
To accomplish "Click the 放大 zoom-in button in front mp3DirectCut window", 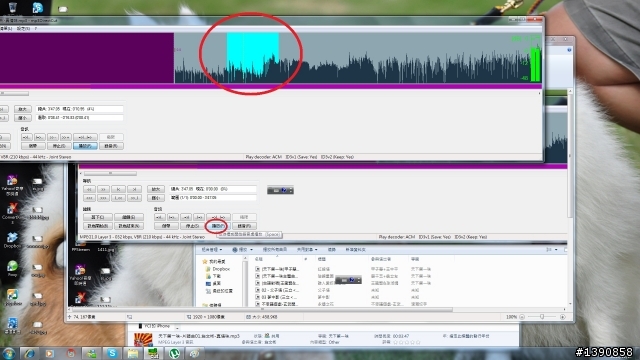I will pyautogui.click(x=22, y=109).
